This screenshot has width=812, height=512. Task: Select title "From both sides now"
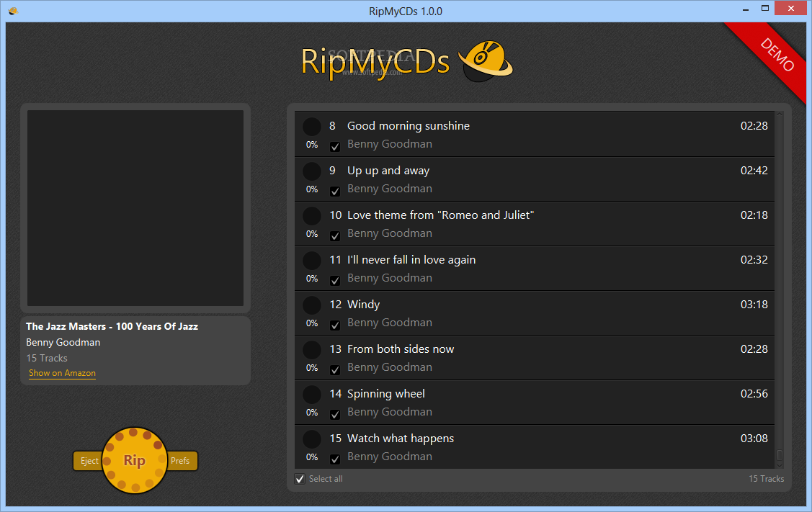point(401,349)
